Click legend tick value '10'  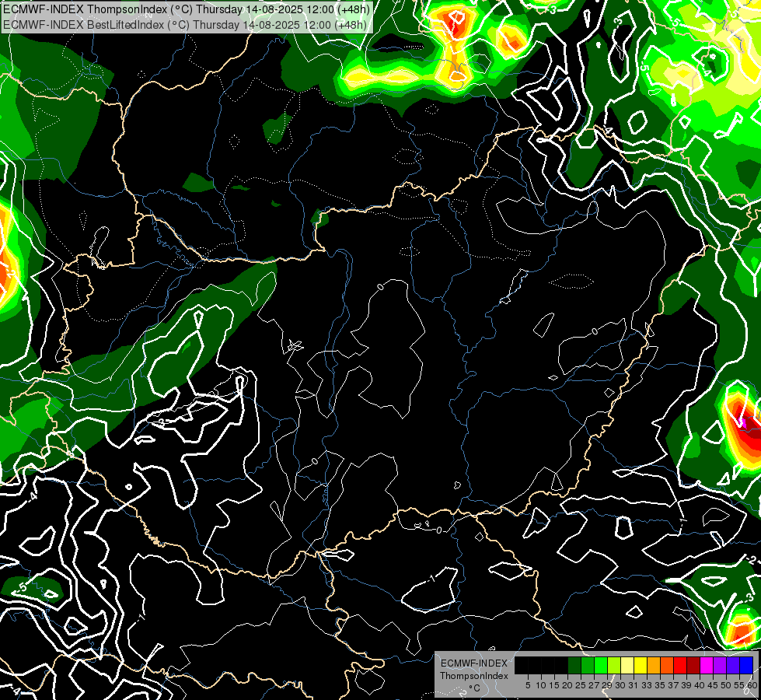pos(541,685)
